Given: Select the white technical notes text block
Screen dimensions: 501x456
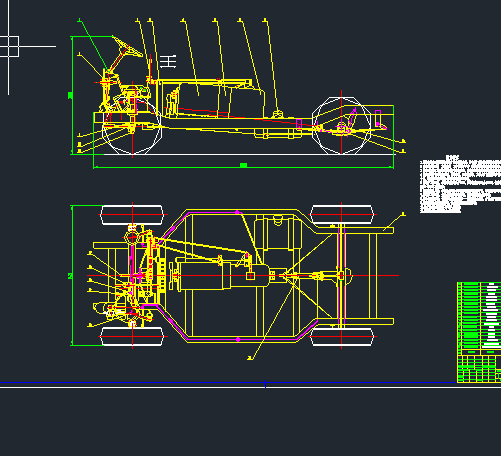Looking at the screenshot, I should 460,184.
